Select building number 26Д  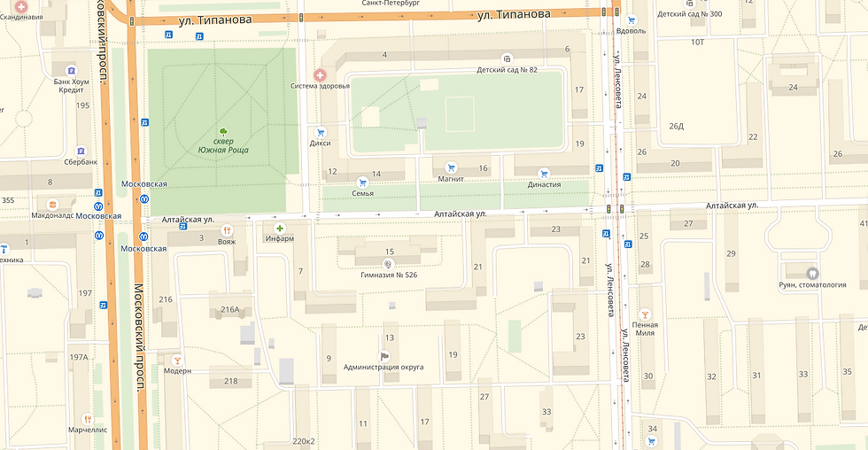pyautogui.click(x=677, y=126)
